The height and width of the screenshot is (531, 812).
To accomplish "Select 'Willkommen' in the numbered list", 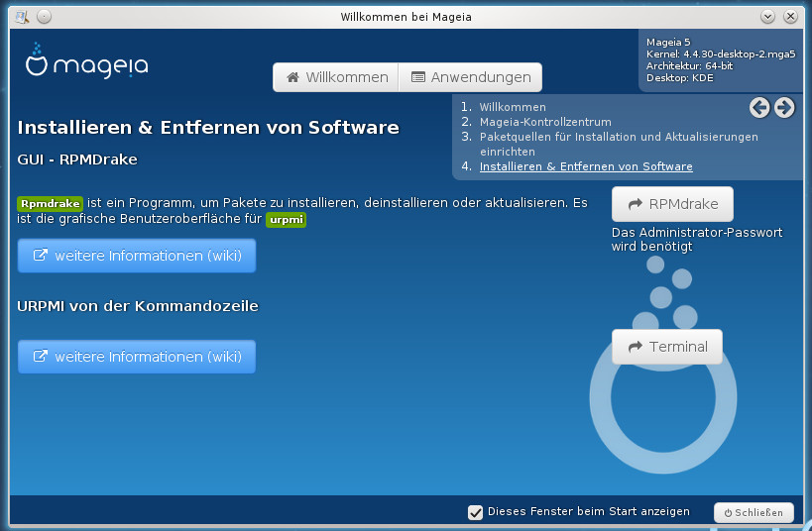I will (513, 107).
